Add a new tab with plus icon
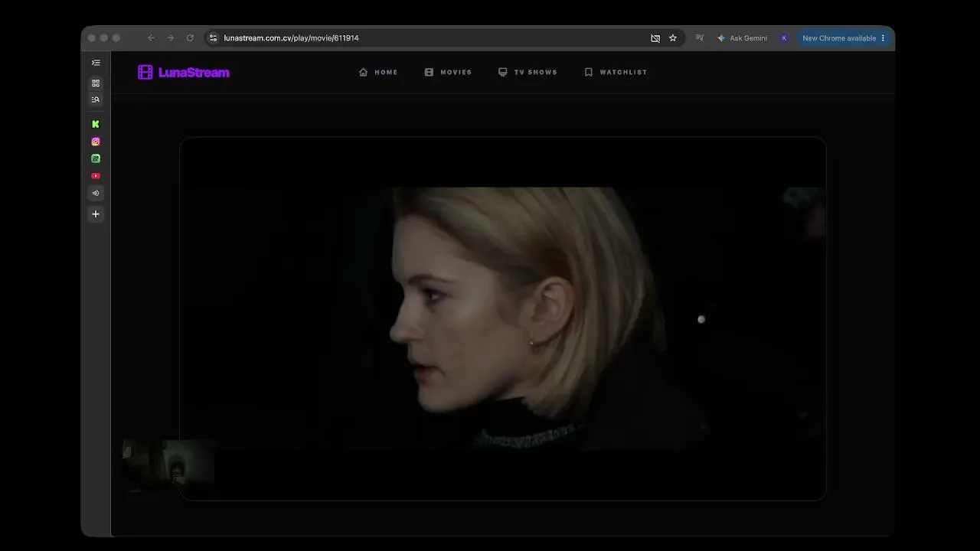This screenshot has height=551, width=980. click(x=96, y=214)
